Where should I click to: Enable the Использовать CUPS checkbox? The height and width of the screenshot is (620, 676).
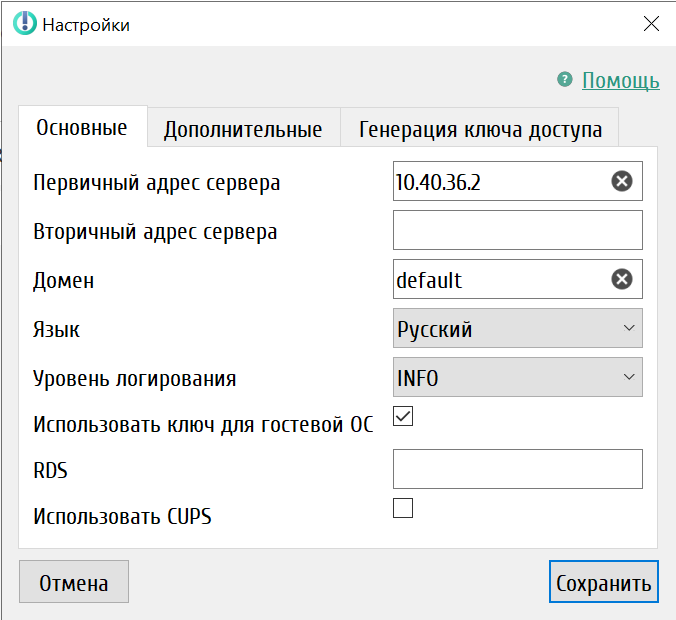point(403,508)
